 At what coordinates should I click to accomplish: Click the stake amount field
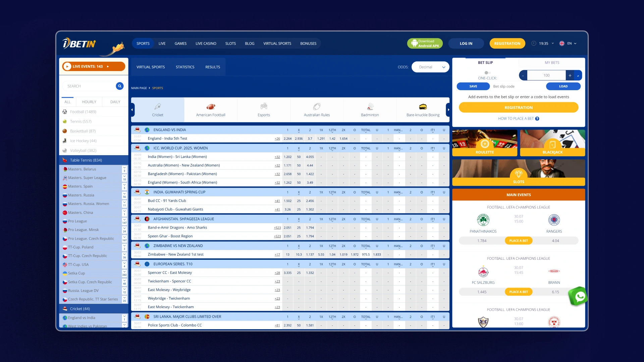point(546,75)
